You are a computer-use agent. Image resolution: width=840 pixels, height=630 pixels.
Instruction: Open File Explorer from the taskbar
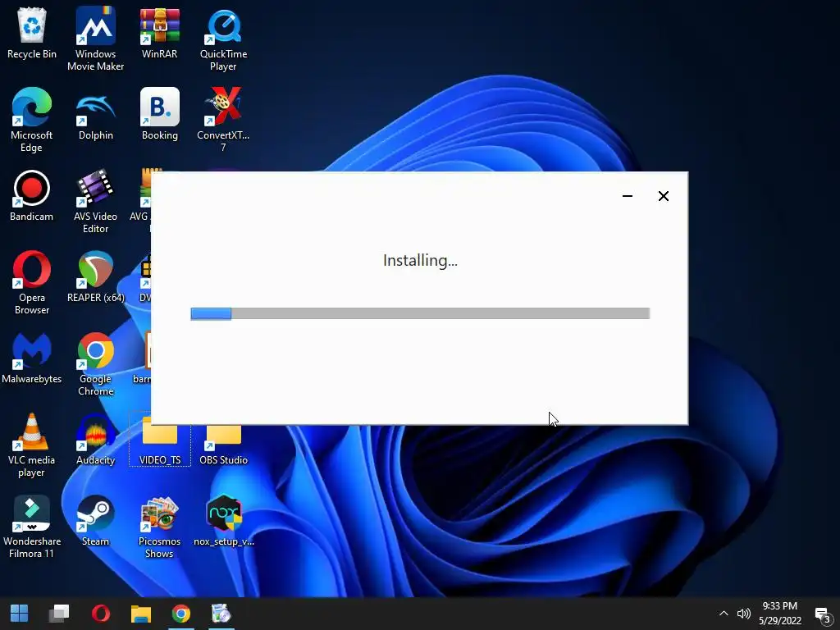tap(141, 614)
